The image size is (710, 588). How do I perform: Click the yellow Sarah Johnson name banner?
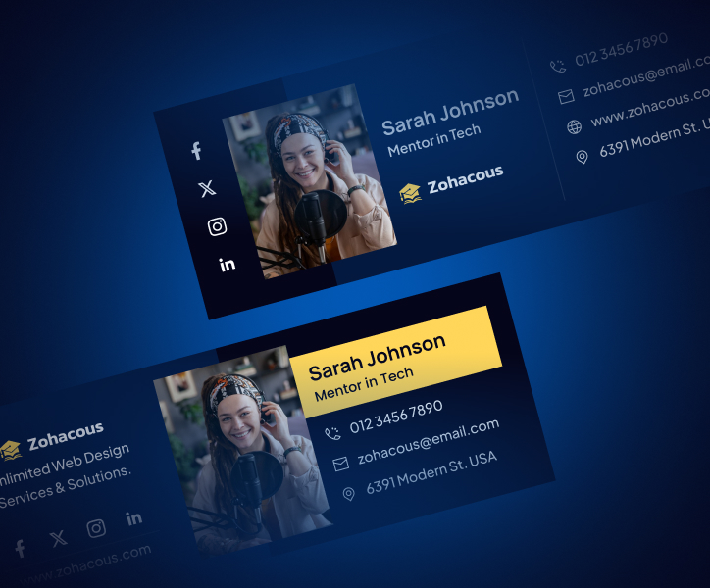point(396,362)
